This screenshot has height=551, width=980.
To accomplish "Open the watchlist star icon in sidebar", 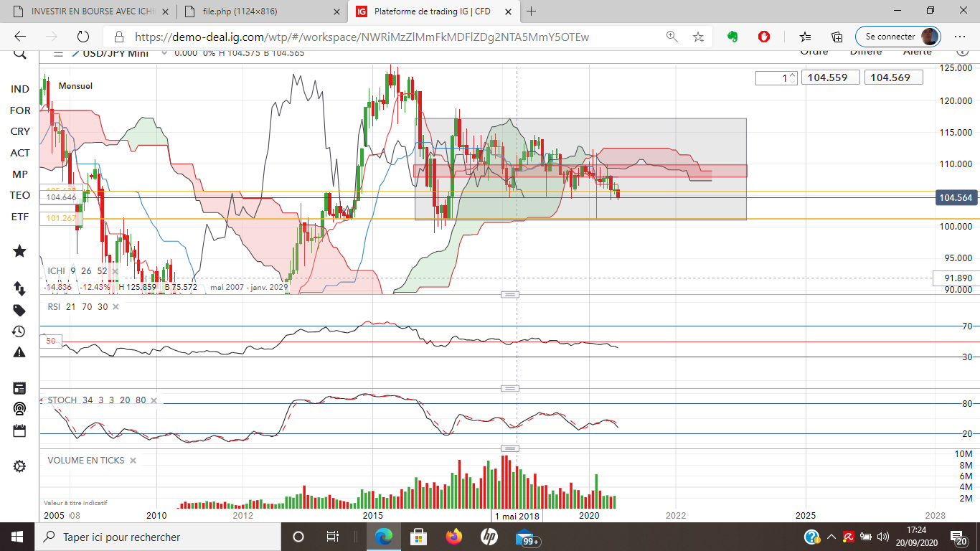I will (x=19, y=251).
